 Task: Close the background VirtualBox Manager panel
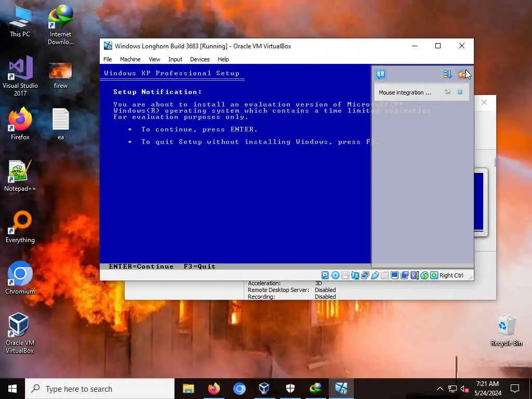[484, 102]
